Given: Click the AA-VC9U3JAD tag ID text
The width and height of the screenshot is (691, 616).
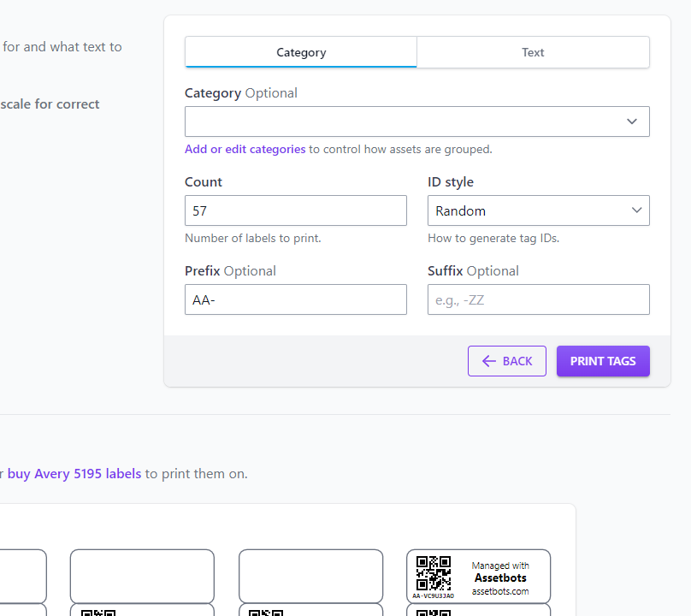Looking at the screenshot, I should click(434, 596).
